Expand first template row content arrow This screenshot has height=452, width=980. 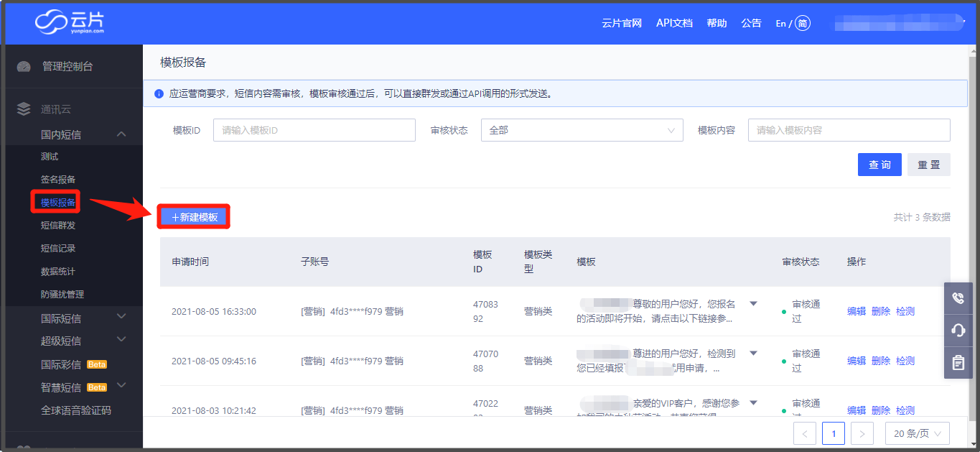753,304
